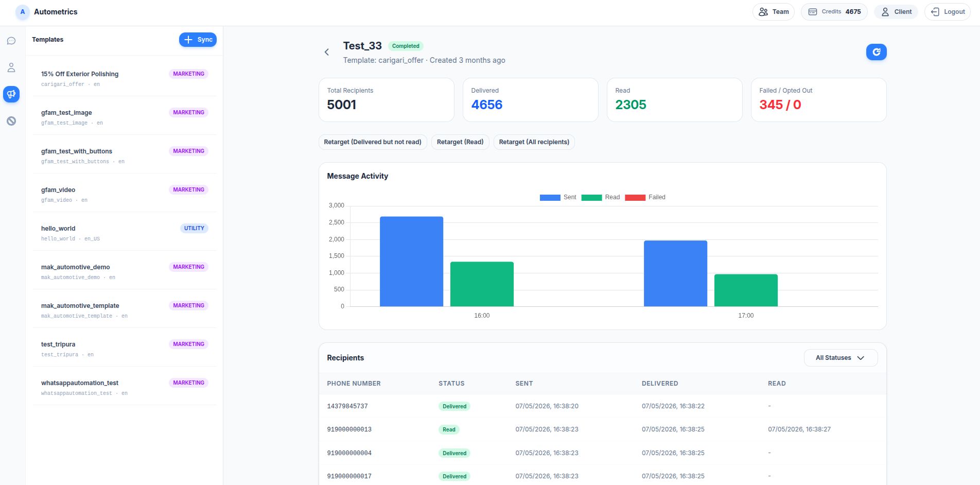Viewport: 980px width, 485px height.
Task: Click the Delivered 4656 card
Action: coord(531,100)
